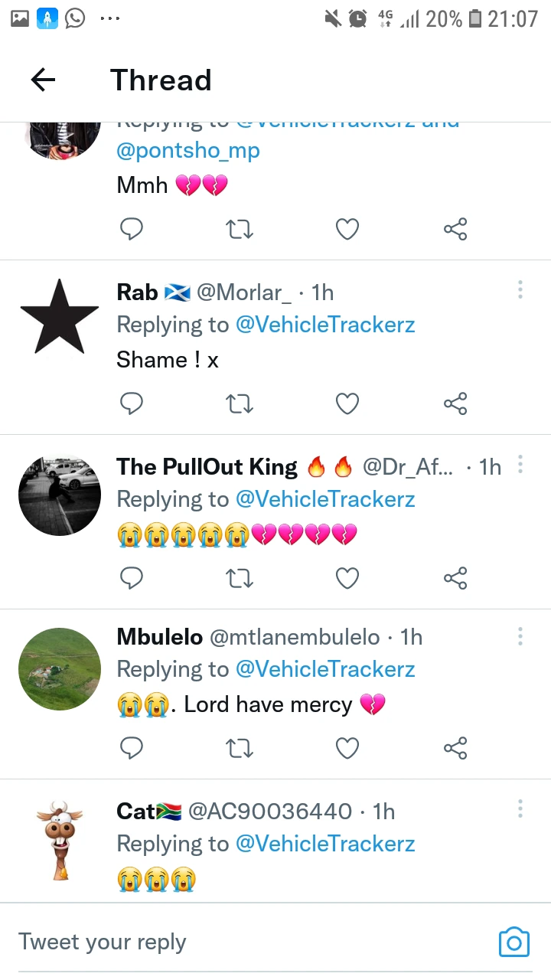Viewport: 551px width, 980px height.
Task: Open more options for Cat's tweet
Action: point(520,809)
